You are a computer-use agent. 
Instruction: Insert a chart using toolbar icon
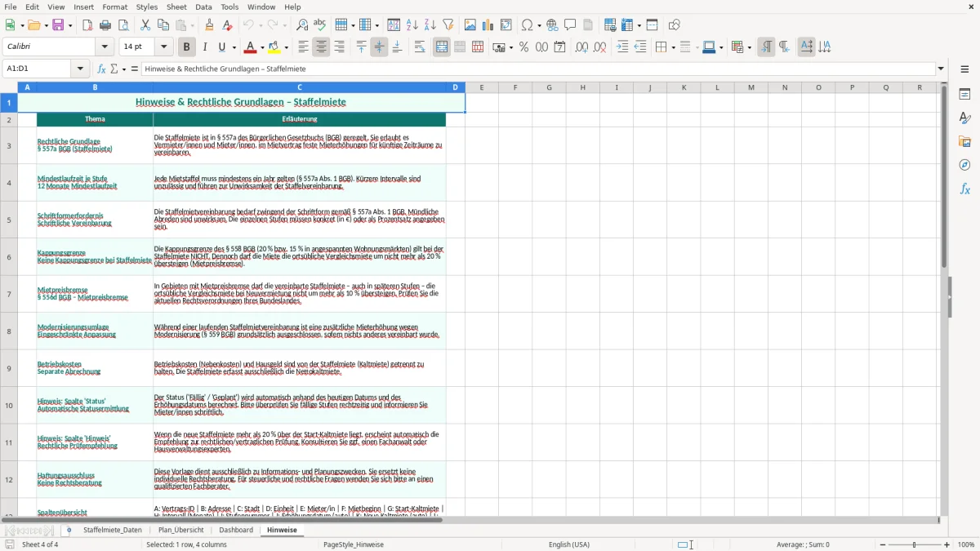click(x=488, y=25)
